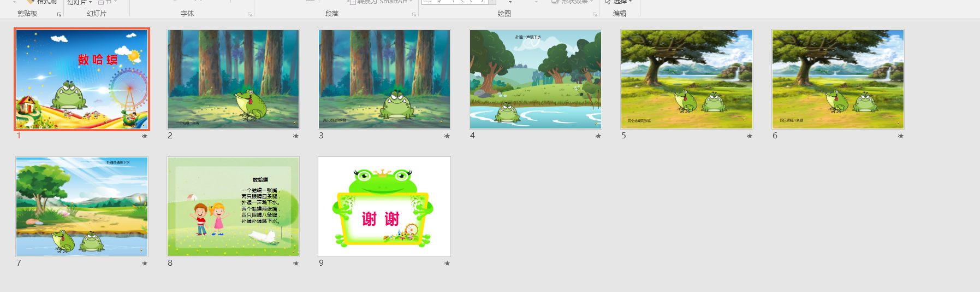The width and height of the screenshot is (980, 292).
Task: Select slide 3 thumbnail in forest scene
Action: click(384, 79)
